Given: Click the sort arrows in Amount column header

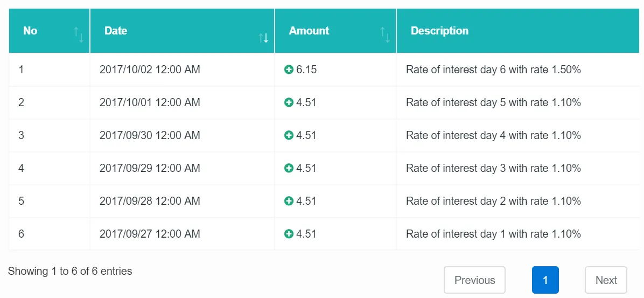Looking at the screenshot, I should (385, 35).
